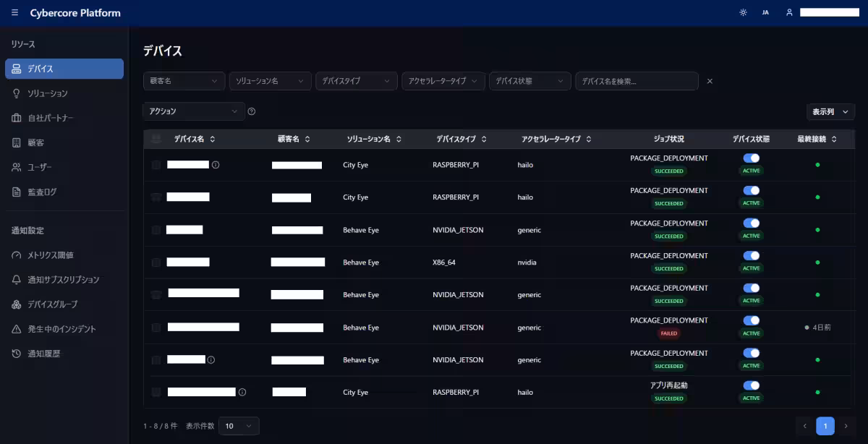This screenshot has height=444, width=868.
Task: Open the user profile icon
Action: 790,13
